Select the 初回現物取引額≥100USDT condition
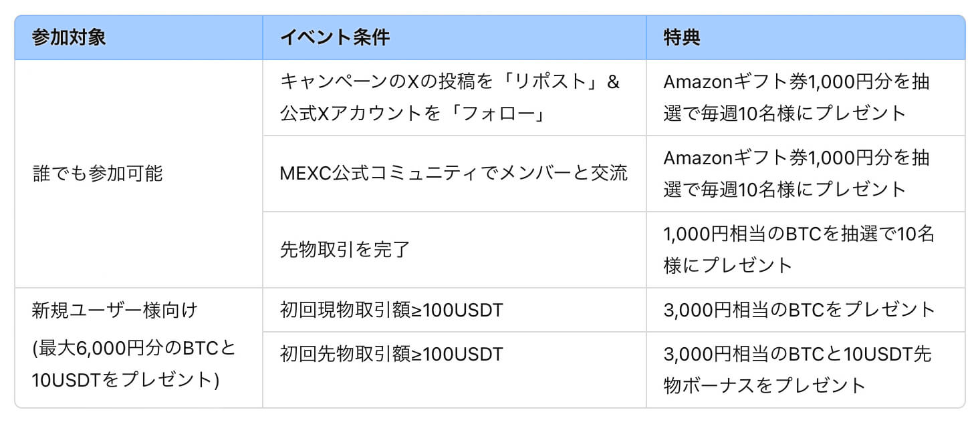 coord(391,310)
